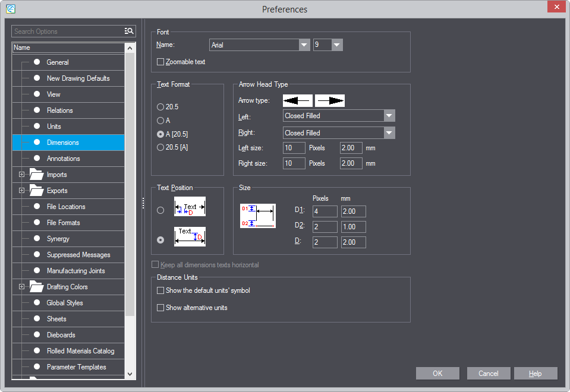Open the Right arrow type dropdown

[x=389, y=133]
